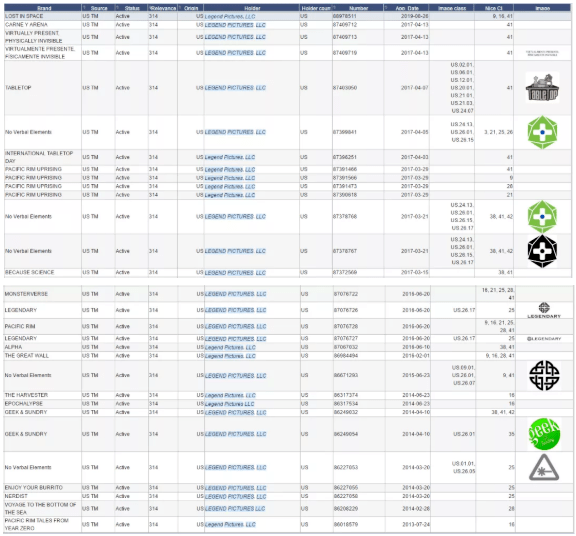576x536 pixels.
Task: Open holder link in INTERNATIONAL TABLETOP DAY row
Action: (x=230, y=157)
